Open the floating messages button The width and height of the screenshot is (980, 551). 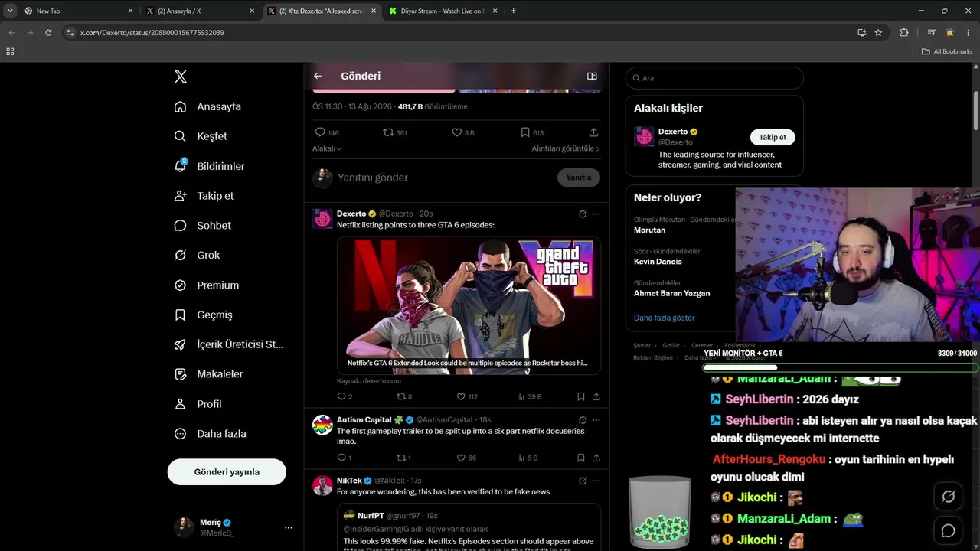click(x=948, y=530)
